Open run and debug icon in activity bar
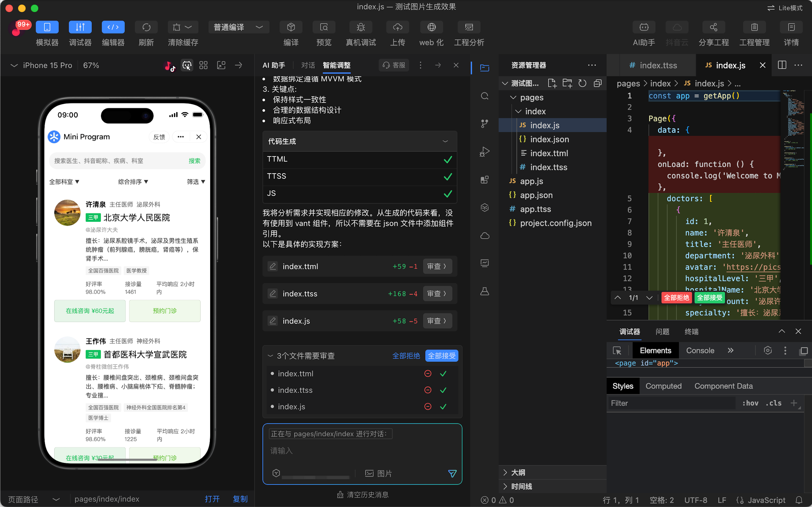 [485, 152]
